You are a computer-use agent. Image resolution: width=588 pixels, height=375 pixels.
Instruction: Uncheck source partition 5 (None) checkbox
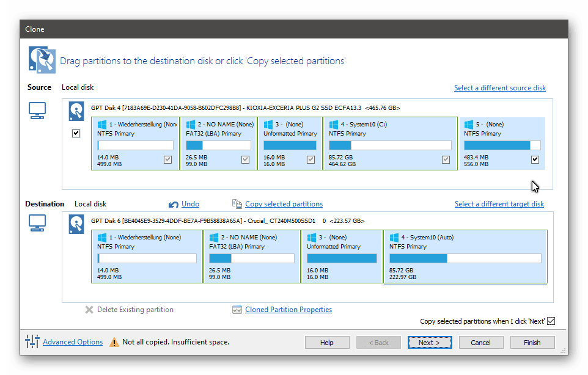click(535, 159)
